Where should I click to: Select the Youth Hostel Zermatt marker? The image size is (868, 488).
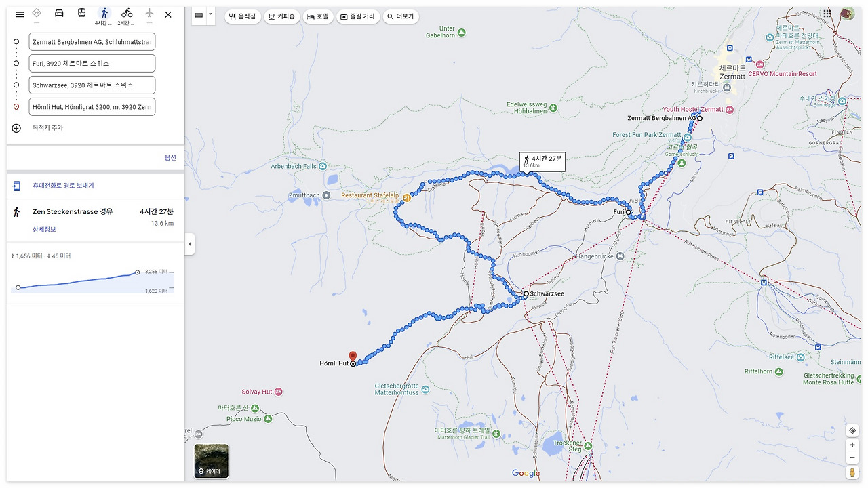point(730,110)
